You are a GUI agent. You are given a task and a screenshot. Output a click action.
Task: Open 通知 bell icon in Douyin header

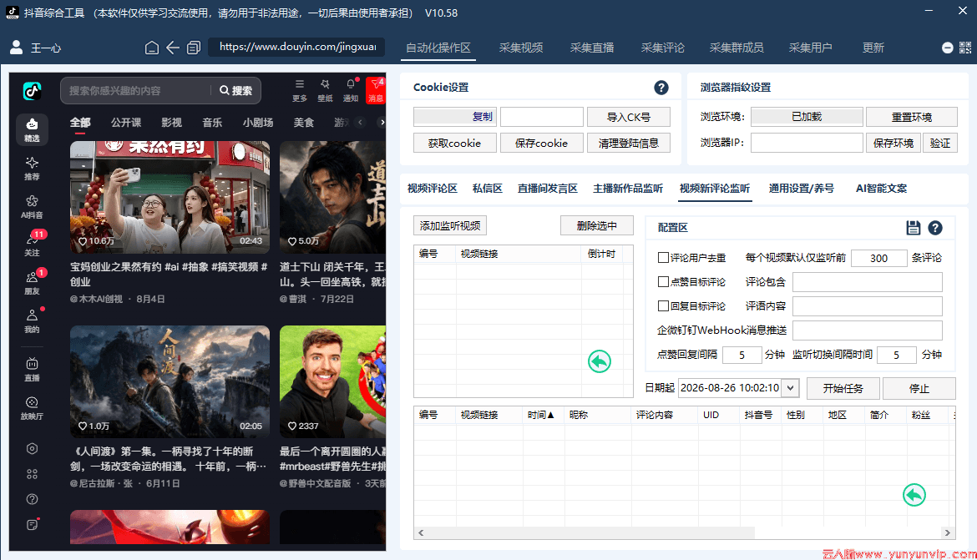point(351,90)
